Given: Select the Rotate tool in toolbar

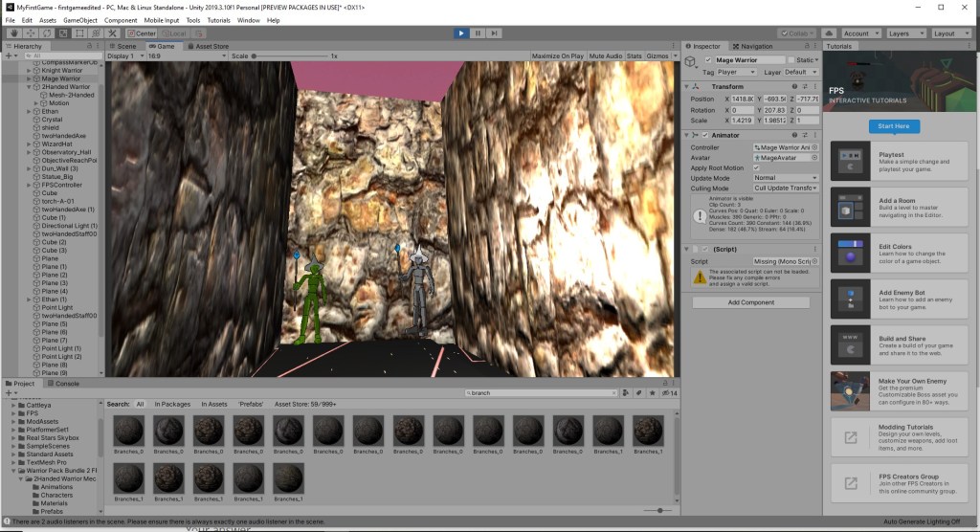Looking at the screenshot, I should tap(46, 33).
